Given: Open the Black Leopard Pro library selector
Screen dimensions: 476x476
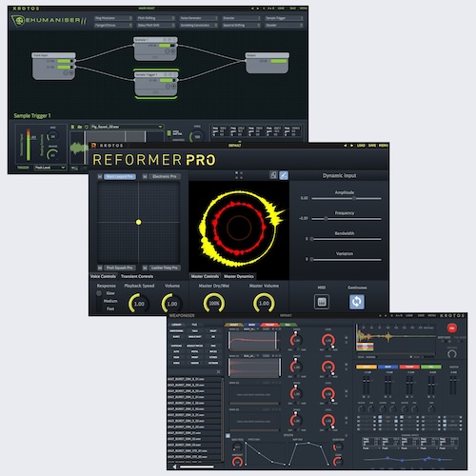Looking at the screenshot, I should [120, 176].
